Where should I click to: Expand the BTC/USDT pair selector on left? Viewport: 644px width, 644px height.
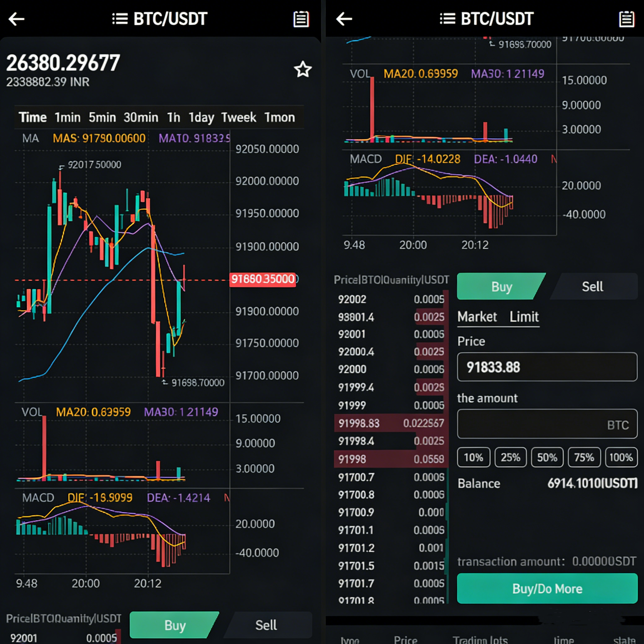click(x=170, y=19)
